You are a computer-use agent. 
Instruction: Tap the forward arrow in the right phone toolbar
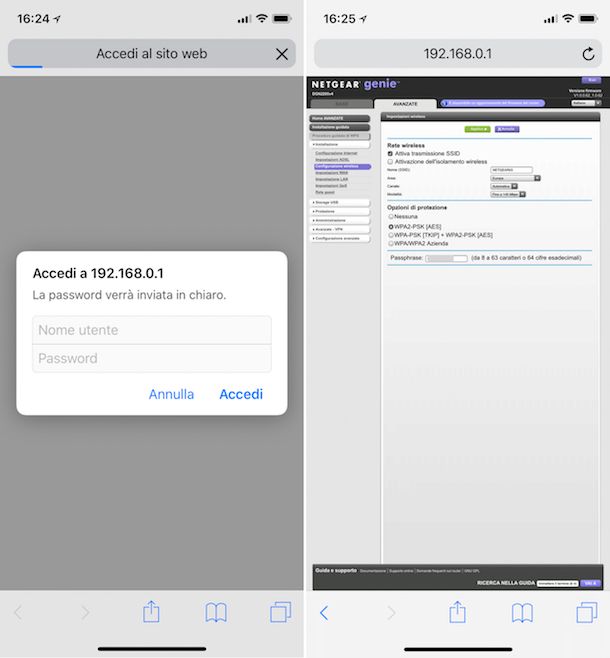click(x=391, y=613)
